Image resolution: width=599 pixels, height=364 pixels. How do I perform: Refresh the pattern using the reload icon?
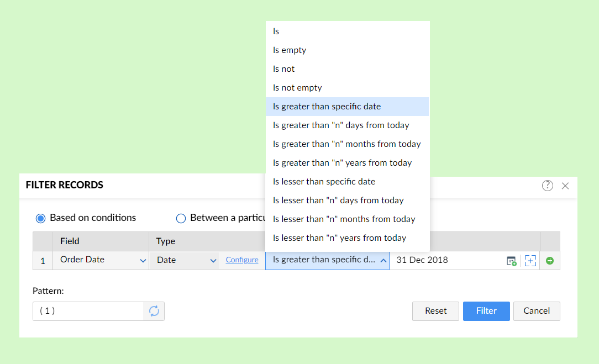[154, 311]
